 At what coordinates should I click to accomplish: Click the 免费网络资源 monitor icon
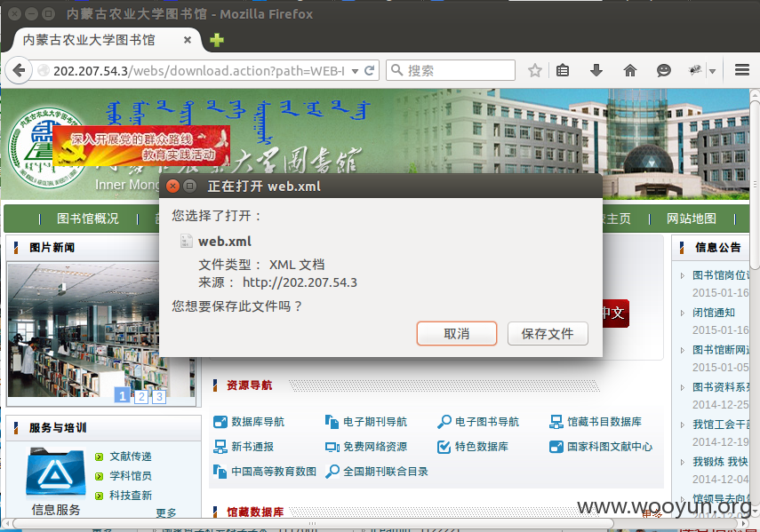click(332, 447)
